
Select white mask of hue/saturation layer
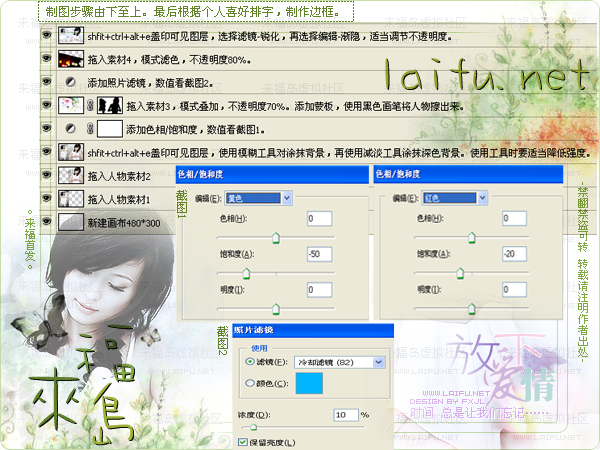coord(110,129)
